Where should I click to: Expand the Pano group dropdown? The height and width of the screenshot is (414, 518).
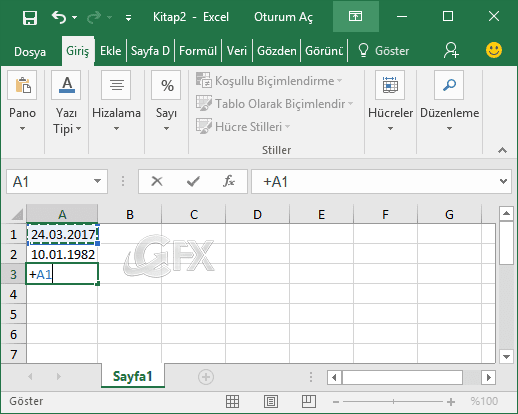22,128
